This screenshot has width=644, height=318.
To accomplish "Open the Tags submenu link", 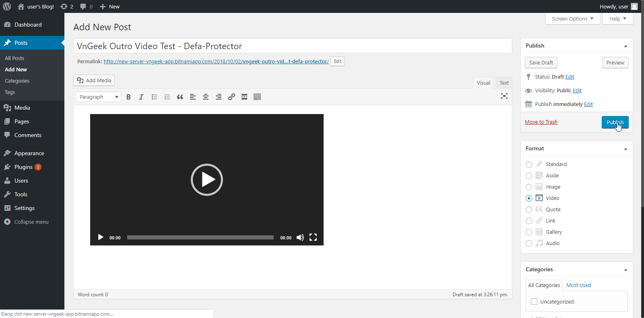I will click(10, 92).
